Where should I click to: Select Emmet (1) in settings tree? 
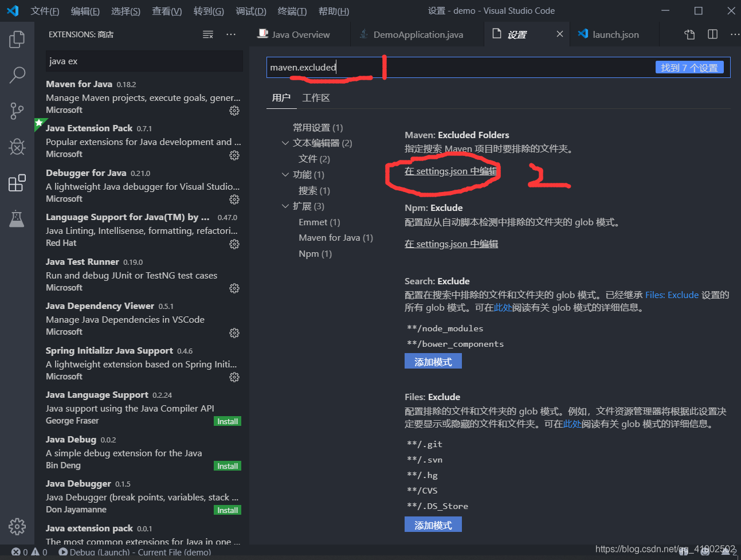point(319,222)
